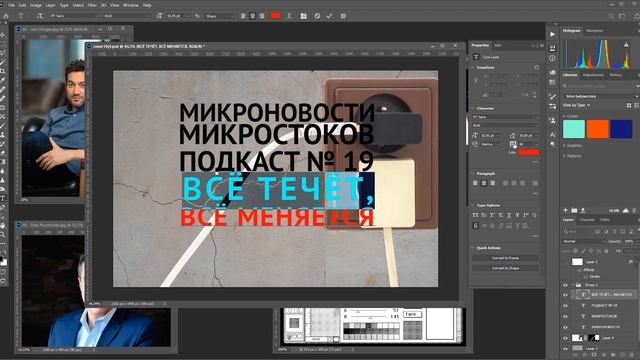Cancel current text edits icon
Image resolution: width=640 pixels, height=360 pixels.
(317, 16)
